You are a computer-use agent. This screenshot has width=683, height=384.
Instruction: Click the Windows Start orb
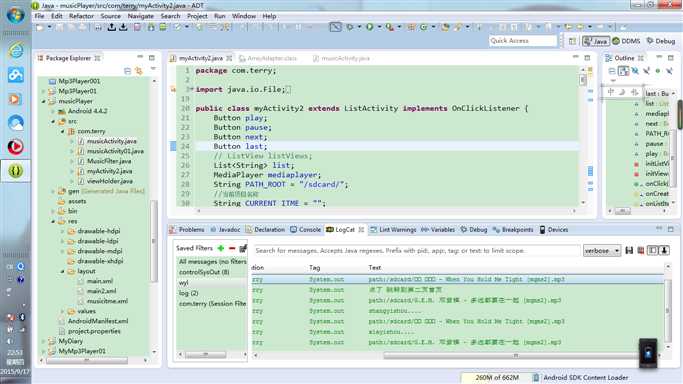pyautogui.click(x=16, y=15)
